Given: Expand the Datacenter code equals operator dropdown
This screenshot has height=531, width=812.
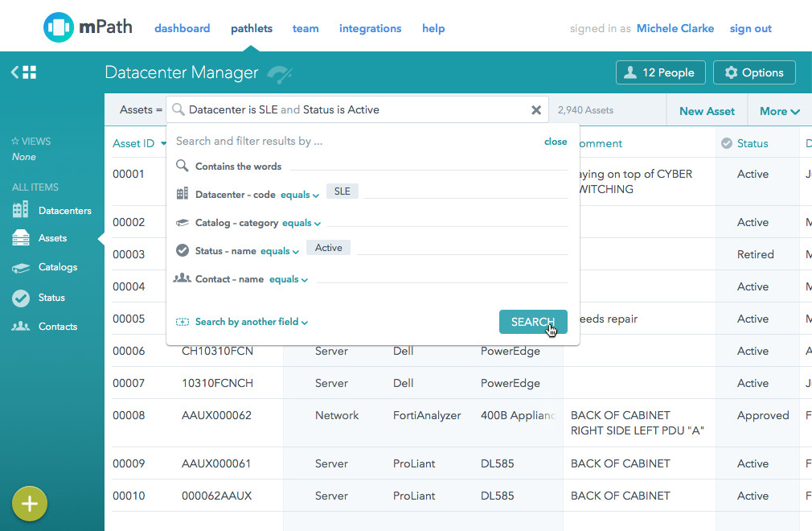Looking at the screenshot, I should 300,195.
